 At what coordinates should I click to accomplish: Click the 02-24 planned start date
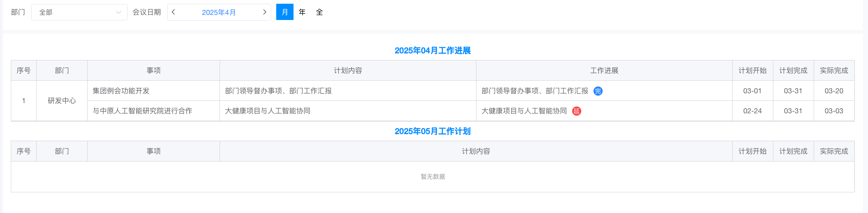[752, 111]
